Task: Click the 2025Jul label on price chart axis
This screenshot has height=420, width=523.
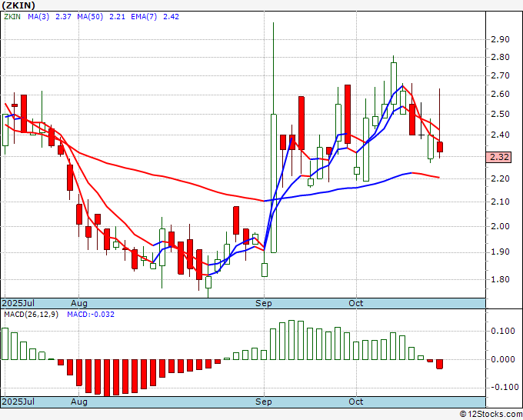Action: 18,303
